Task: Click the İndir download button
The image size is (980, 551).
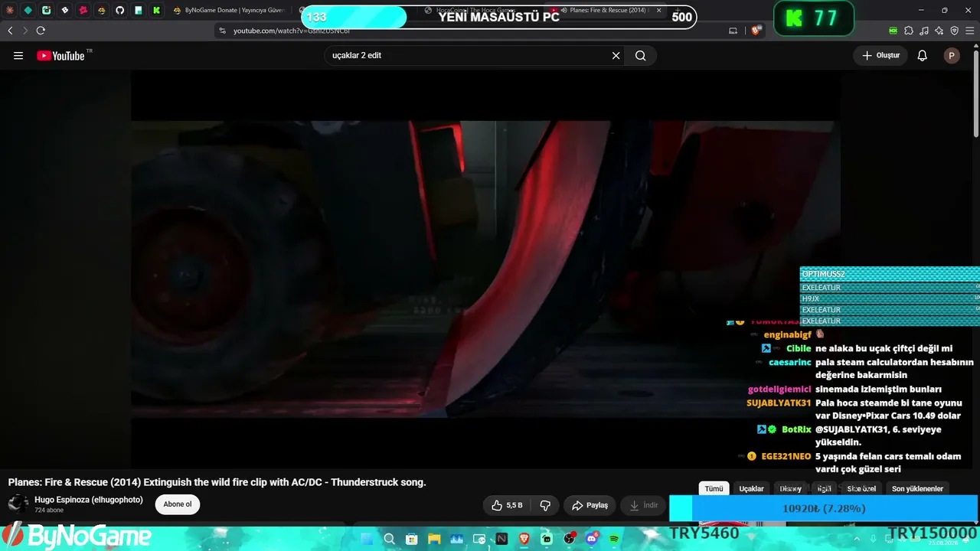Action: tap(643, 505)
